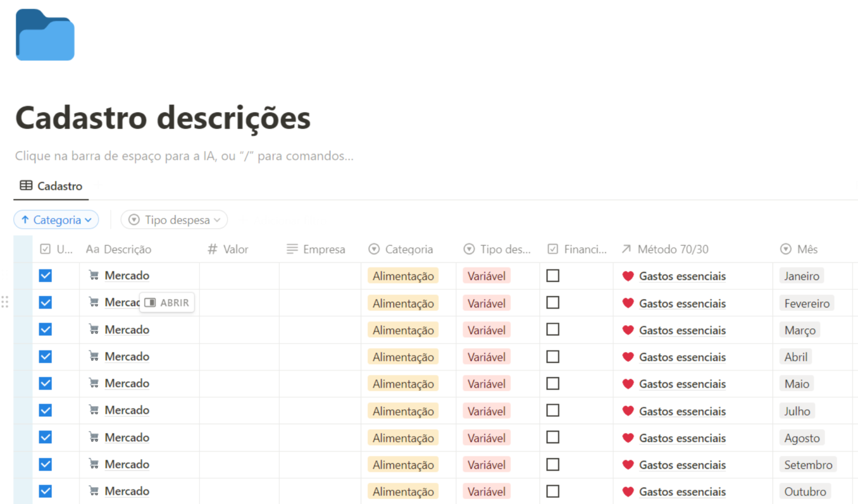Click the Categoria column header
Screen dimensions: 858x504
[x=401, y=249]
